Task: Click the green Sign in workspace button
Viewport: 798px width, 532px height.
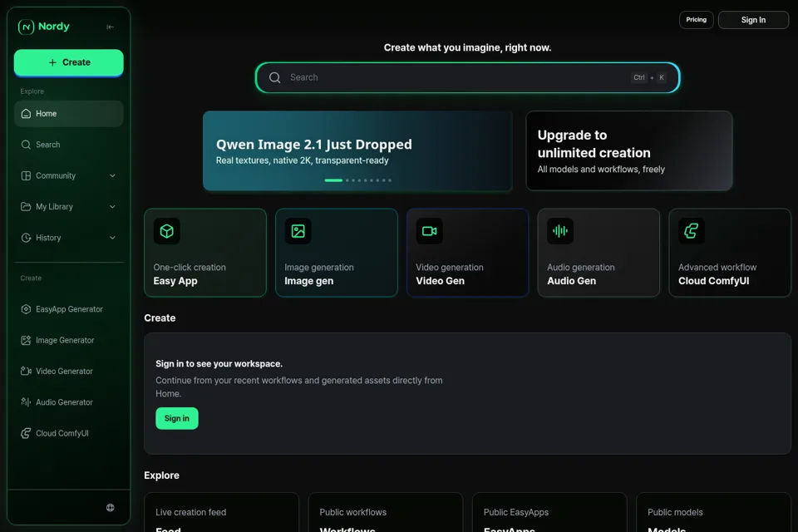Action: [176, 418]
